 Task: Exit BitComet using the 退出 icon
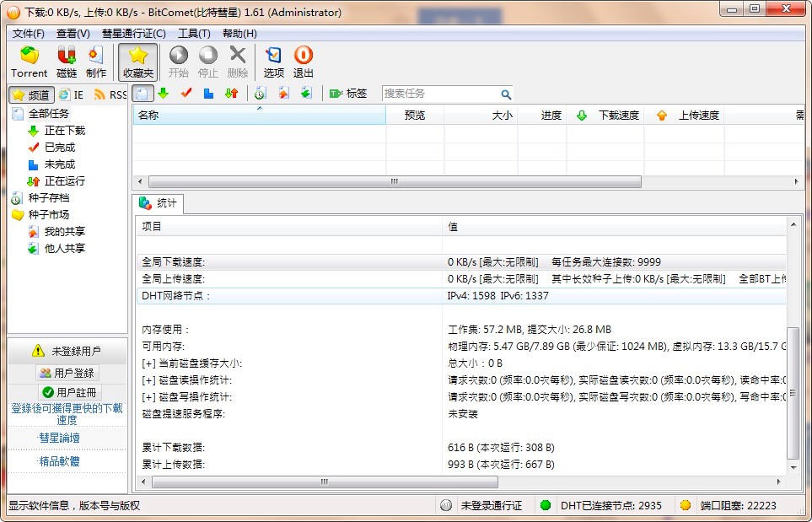tap(304, 62)
